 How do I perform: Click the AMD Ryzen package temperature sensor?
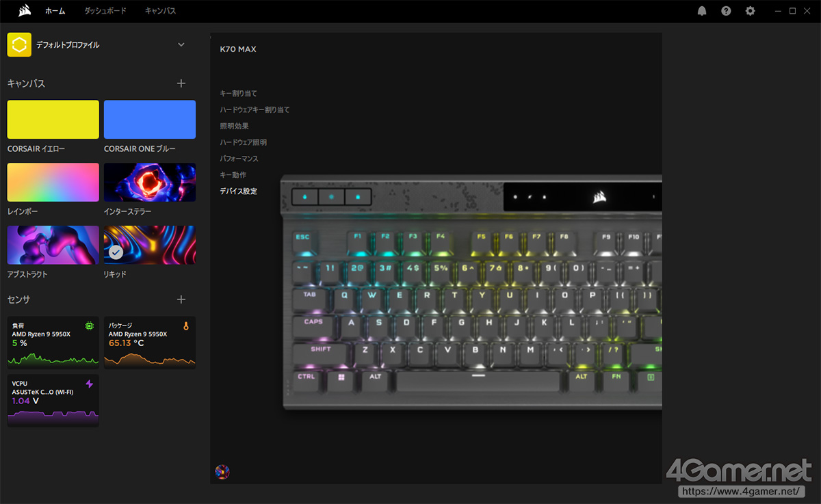(x=150, y=343)
